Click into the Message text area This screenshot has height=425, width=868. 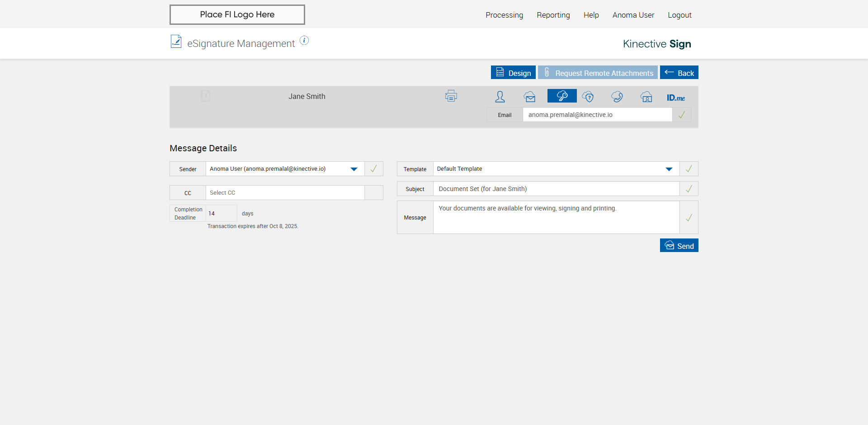[x=557, y=218]
